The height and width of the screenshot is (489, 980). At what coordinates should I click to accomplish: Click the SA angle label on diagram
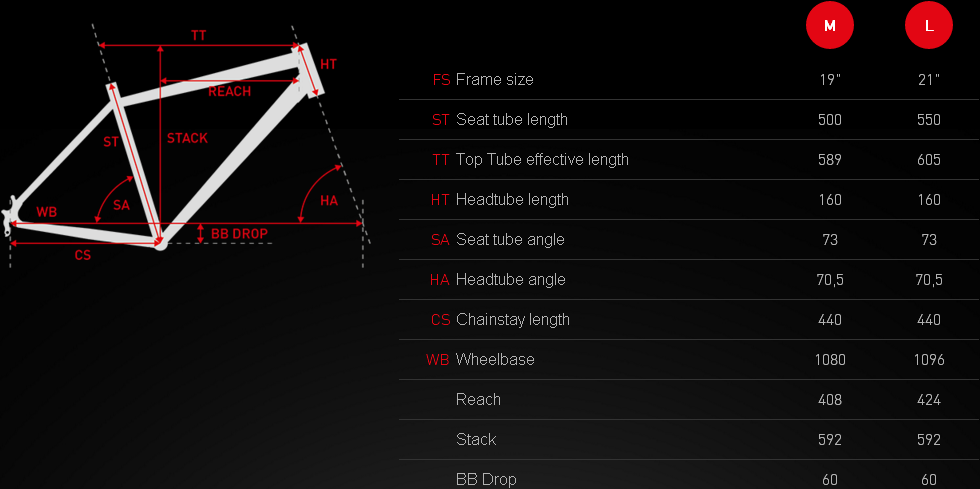point(121,204)
